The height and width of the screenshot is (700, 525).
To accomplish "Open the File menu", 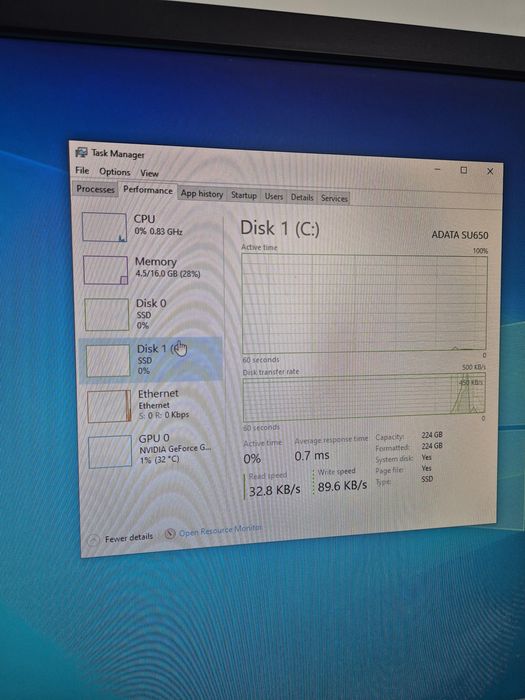I will [x=82, y=171].
